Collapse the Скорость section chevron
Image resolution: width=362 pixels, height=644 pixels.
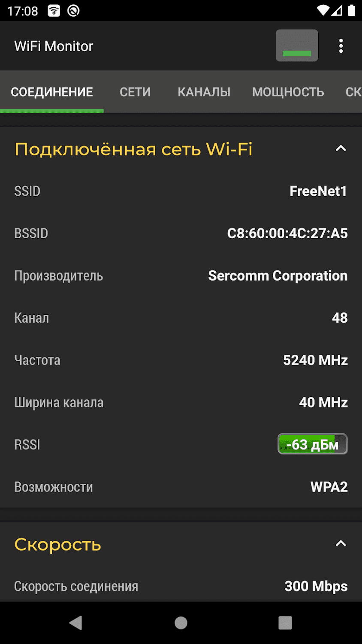(x=341, y=544)
